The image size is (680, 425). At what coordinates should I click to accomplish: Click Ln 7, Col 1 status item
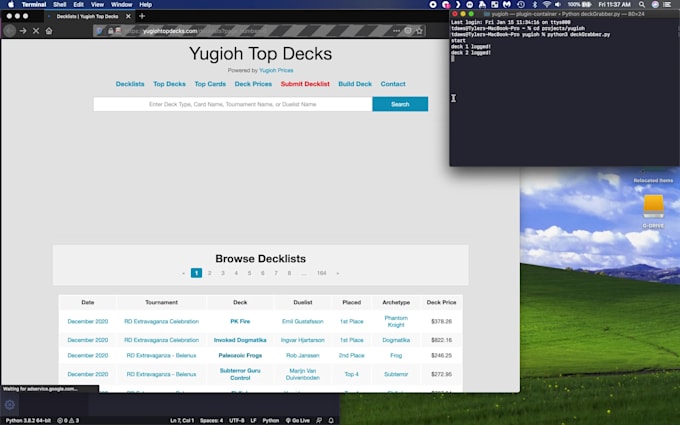(182, 421)
